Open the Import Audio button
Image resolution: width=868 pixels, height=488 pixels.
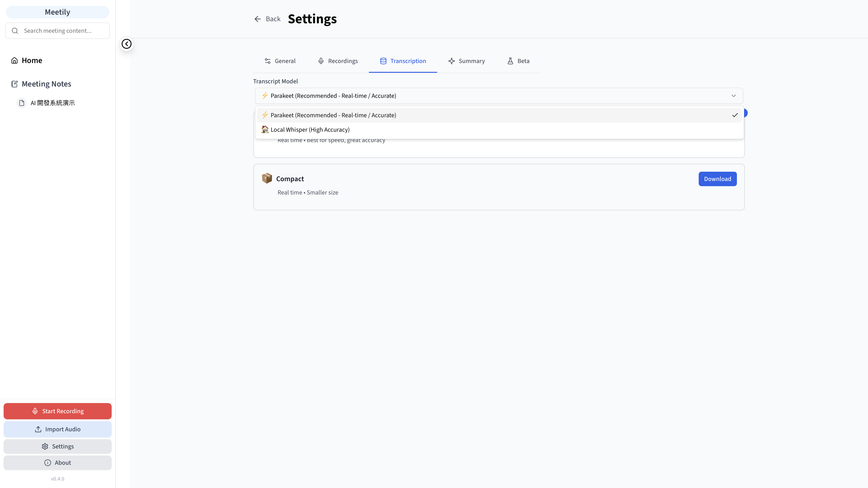[58, 429]
